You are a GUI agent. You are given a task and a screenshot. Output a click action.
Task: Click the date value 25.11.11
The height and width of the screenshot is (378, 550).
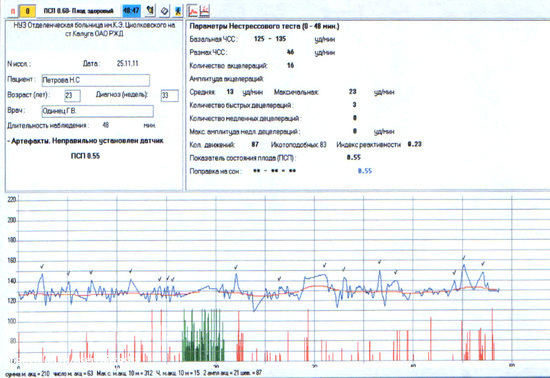[x=128, y=63]
